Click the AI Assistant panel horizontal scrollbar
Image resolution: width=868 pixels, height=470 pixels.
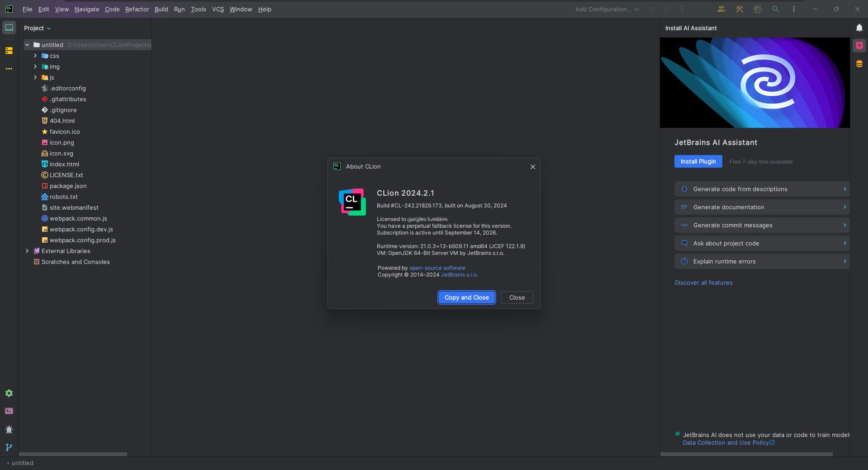pyautogui.click(x=746, y=454)
